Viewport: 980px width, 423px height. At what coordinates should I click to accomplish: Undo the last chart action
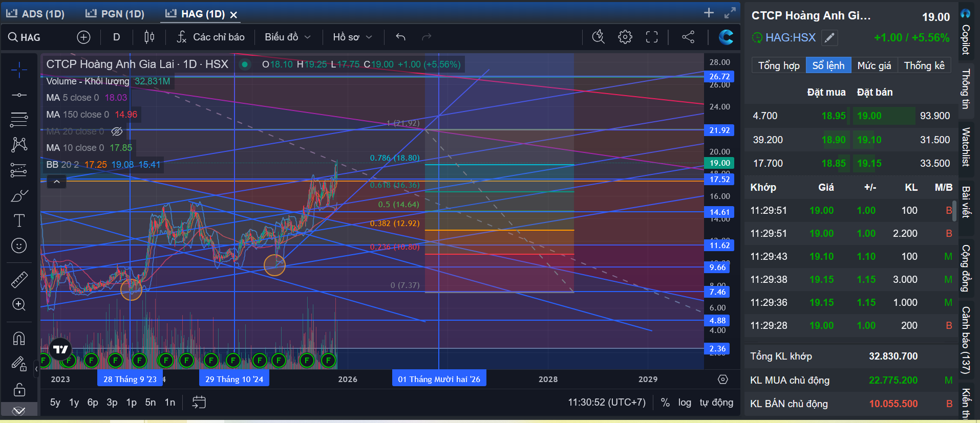point(401,37)
